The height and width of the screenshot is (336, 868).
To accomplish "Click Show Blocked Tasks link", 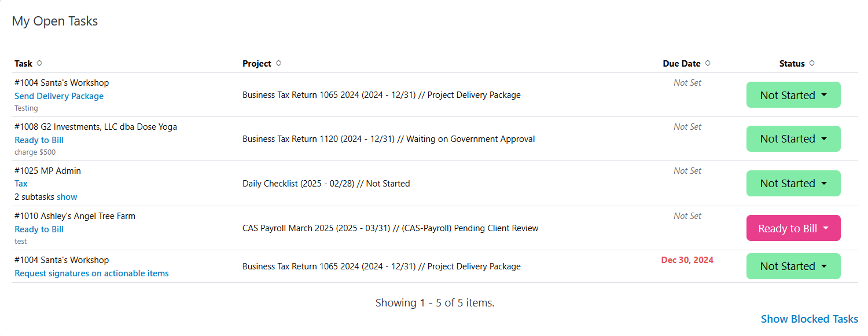I will [x=809, y=319].
